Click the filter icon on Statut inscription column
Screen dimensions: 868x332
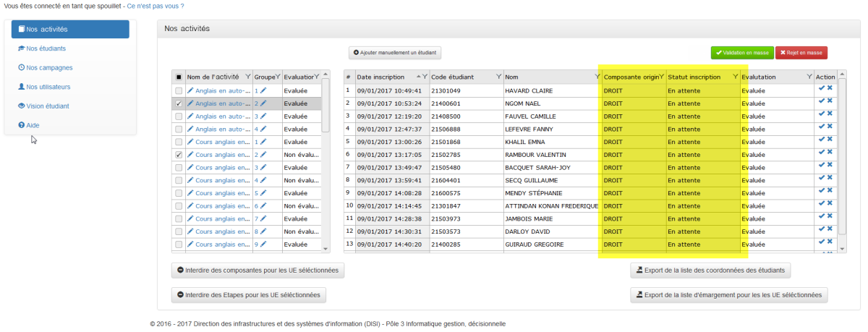click(736, 77)
